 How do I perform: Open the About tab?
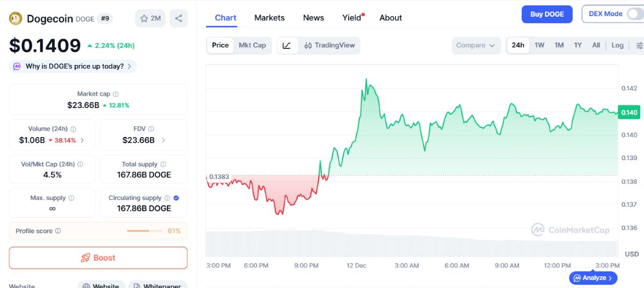tap(391, 18)
